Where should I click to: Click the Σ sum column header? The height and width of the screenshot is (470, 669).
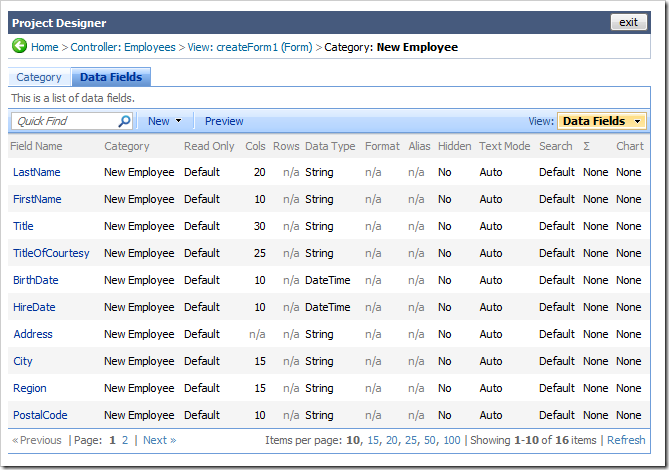(587, 146)
